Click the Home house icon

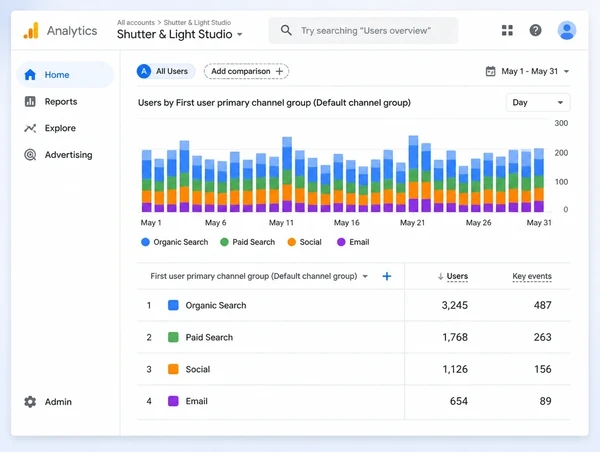30,75
